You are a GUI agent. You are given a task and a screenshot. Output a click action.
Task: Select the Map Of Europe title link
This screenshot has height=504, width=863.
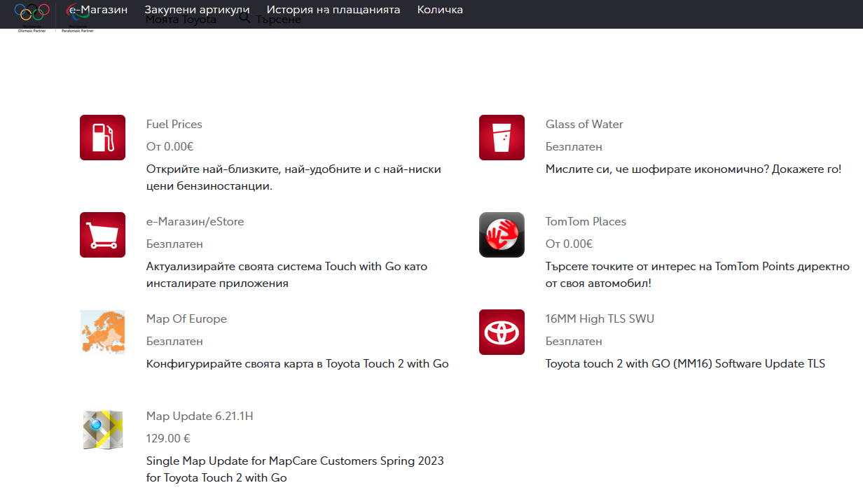point(186,318)
